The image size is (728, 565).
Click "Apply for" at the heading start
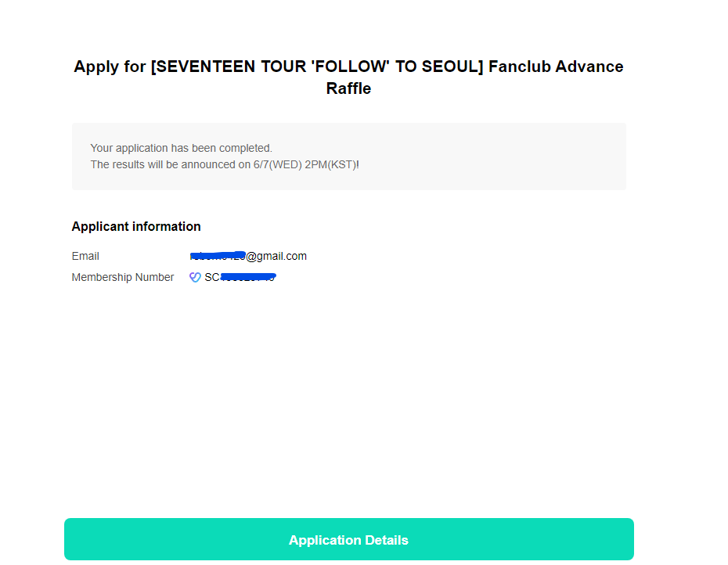(110, 67)
